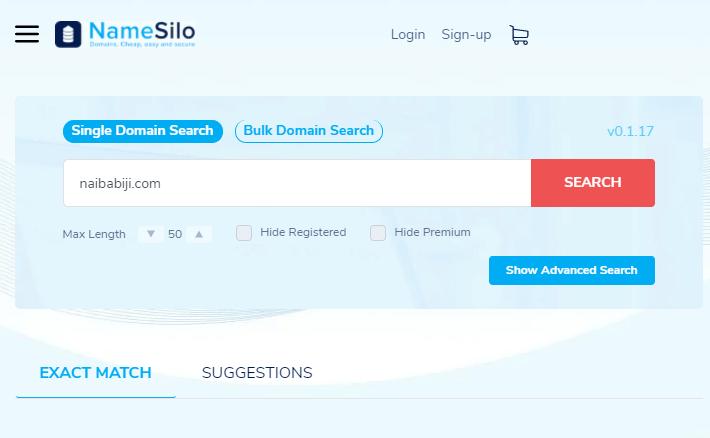Open the hamburger navigation menu

pos(27,34)
